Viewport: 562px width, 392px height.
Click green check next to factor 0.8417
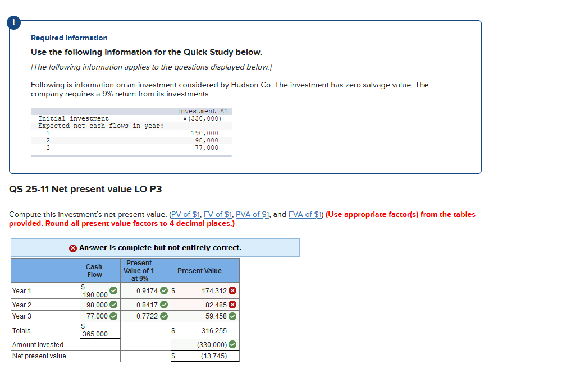(164, 305)
